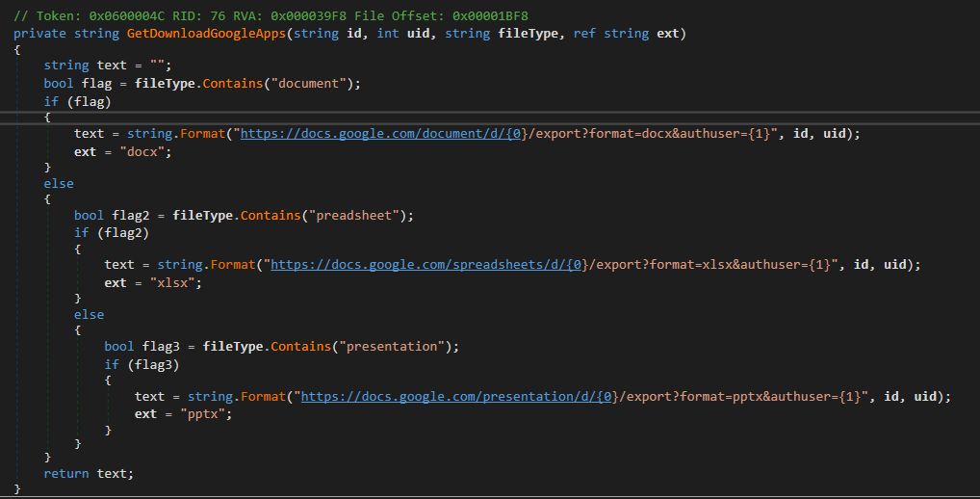Click the 'int uid' parameter
The width and height of the screenshot is (980, 499).
[x=403, y=34]
